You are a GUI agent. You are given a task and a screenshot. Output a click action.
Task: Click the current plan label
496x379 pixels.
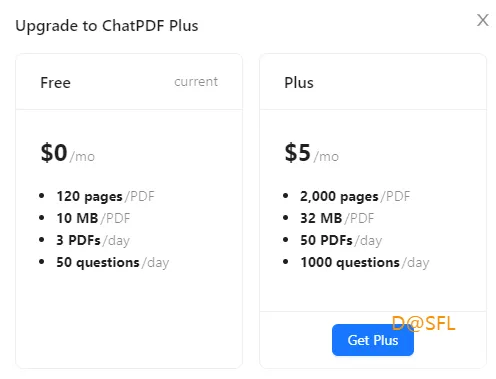pos(196,82)
